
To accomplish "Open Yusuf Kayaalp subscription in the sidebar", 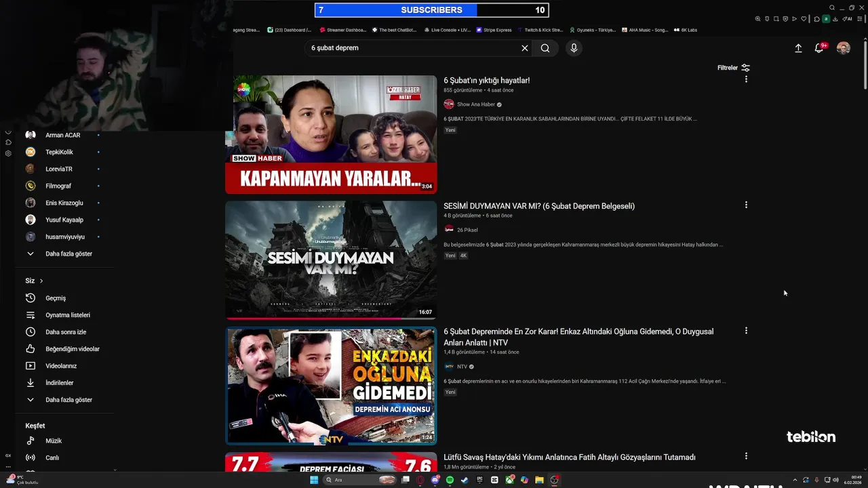I will [x=63, y=220].
